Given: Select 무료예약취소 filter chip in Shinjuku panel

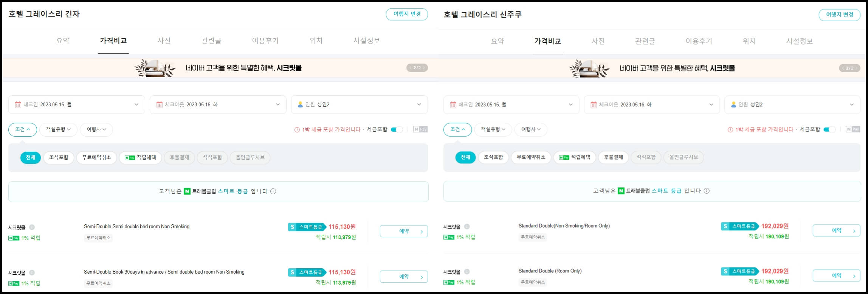Looking at the screenshot, I should tap(531, 157).
